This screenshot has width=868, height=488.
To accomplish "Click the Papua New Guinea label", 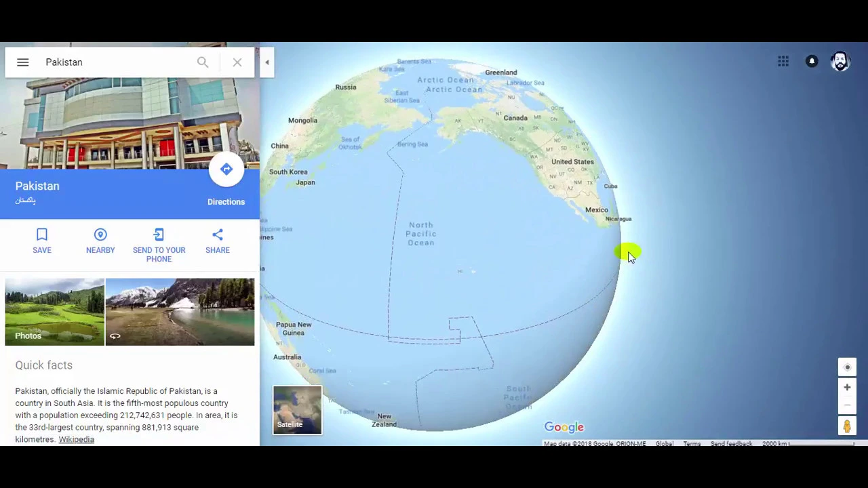I will [294, 329].
